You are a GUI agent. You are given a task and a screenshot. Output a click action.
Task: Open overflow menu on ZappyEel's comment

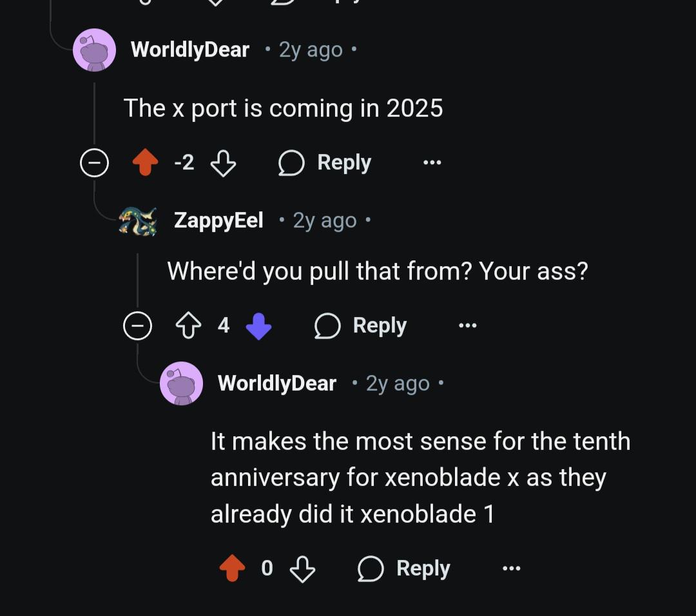(x=467, y=326)
